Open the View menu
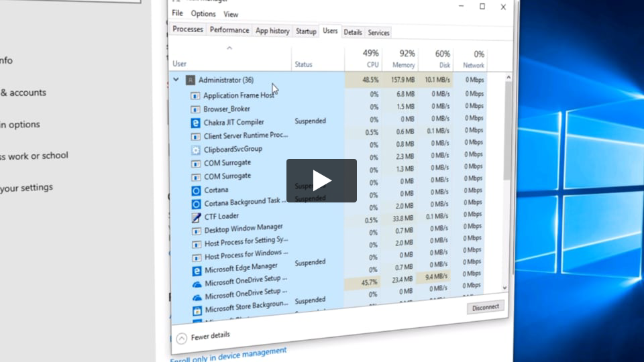The width and height of the screenshot is (644, 362). 231,14
